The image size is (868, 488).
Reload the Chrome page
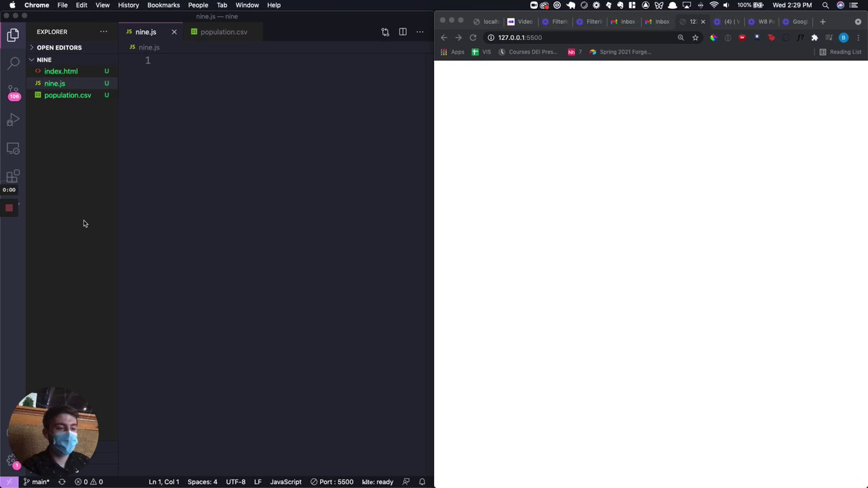(473, 38)
